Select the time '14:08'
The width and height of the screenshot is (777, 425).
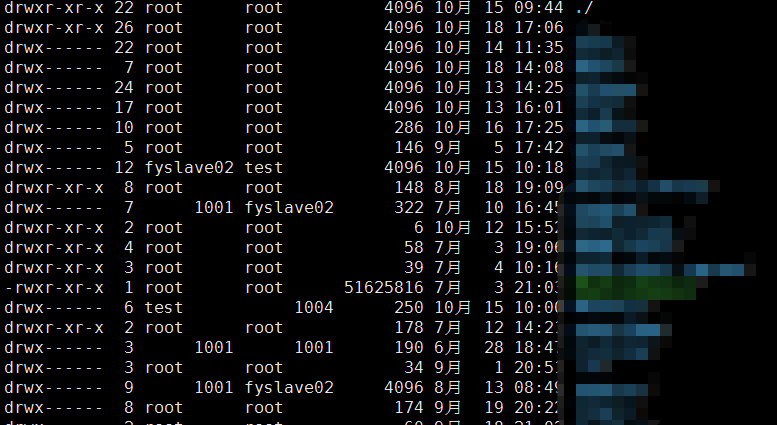point(539,67)
